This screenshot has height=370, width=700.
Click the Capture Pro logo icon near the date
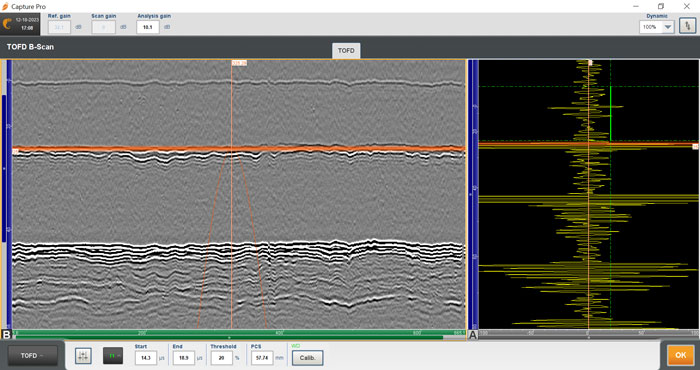pyautogui.click(x=7, y=24)
